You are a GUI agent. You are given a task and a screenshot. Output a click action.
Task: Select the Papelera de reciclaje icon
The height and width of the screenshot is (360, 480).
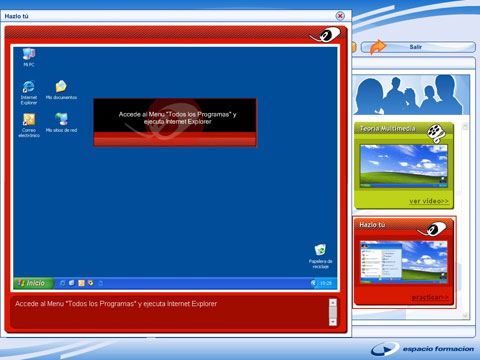(320, 256)
